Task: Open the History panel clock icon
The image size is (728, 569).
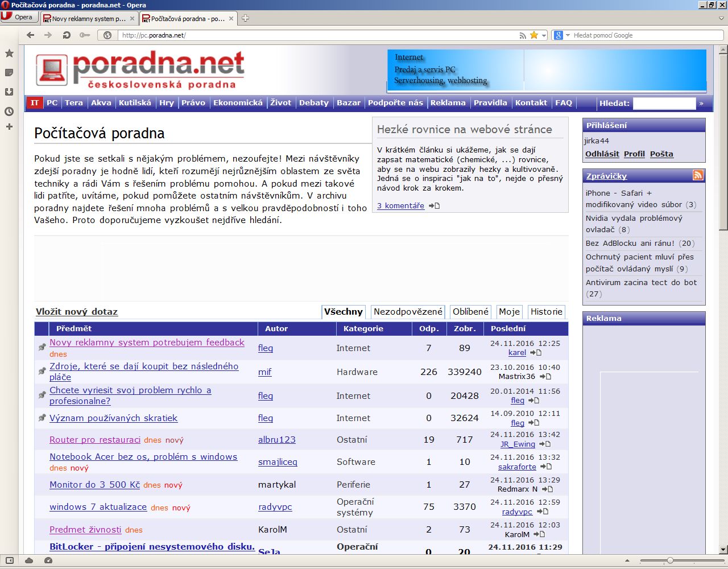Action: [9, 112]
